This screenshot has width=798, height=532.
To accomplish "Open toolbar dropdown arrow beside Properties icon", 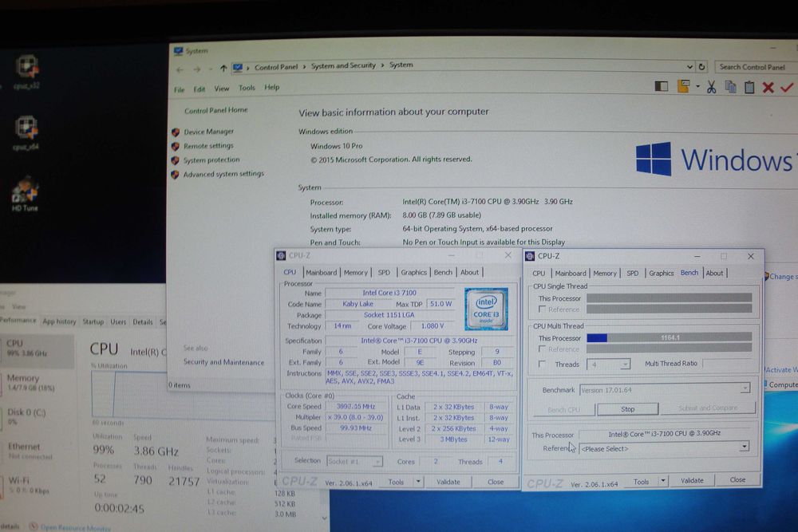I will point(697,86).
